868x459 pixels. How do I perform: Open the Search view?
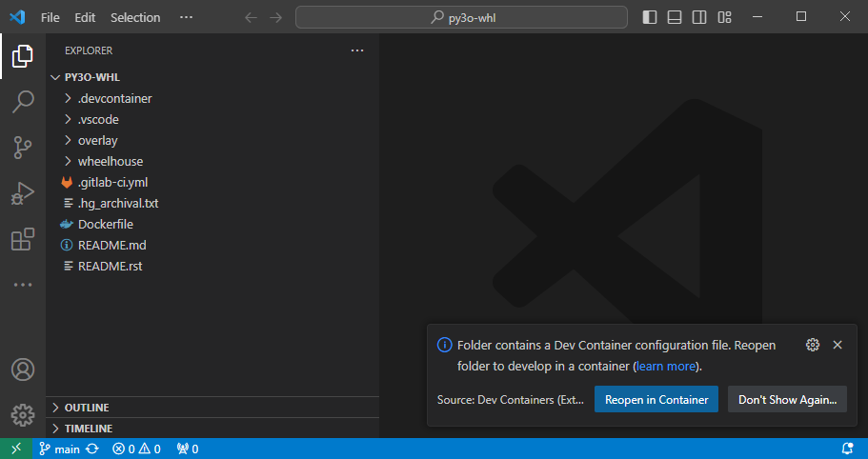click(x=23, y=102)
